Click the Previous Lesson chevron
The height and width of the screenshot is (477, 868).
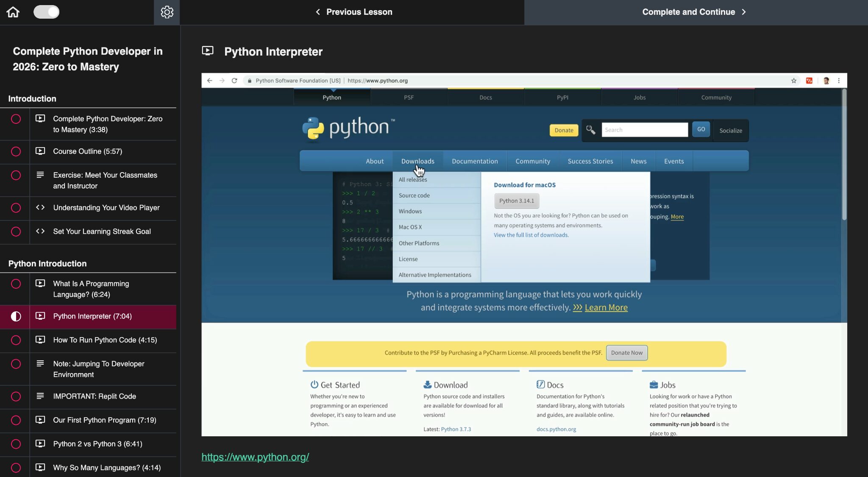pos(318,12)
